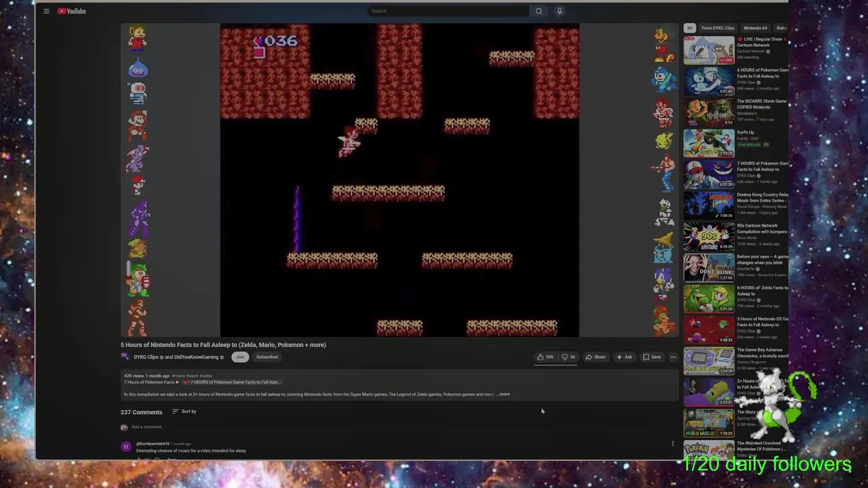Image resolution: width=868 pixels, height=488 pixels.
Task: Toggle the Subscribed button
Action: (267, 357)
